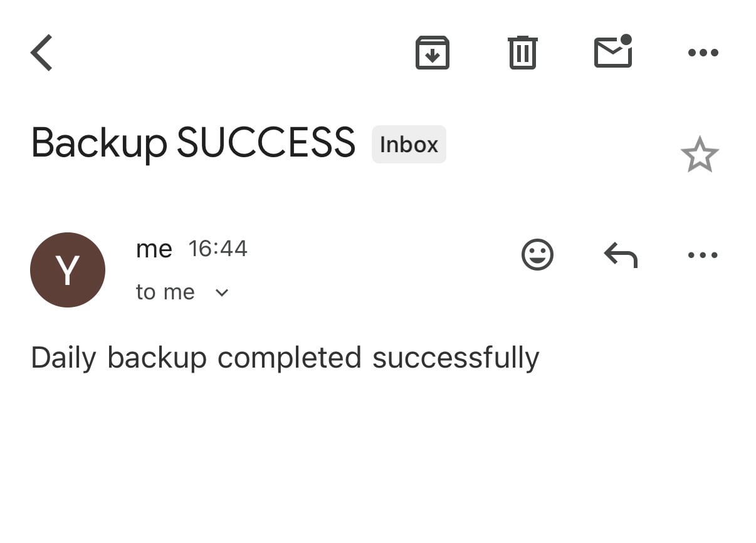Viewport: 756px width, 543px height.
Task: Expand recipient details via the 'to me' chevron
Action: 221,292
